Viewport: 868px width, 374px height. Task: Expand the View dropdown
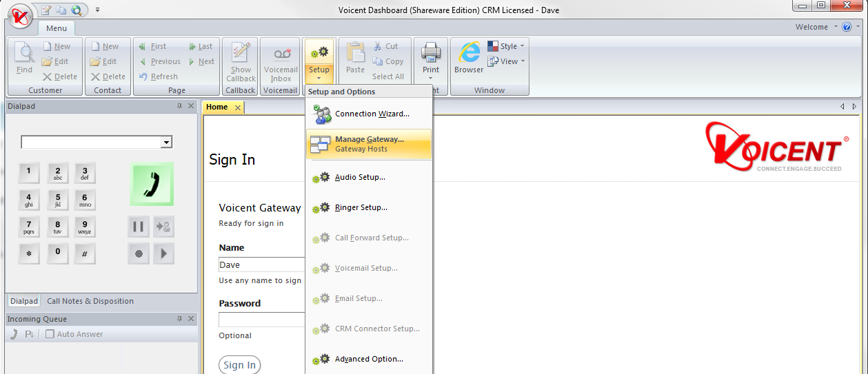point(507,61)
